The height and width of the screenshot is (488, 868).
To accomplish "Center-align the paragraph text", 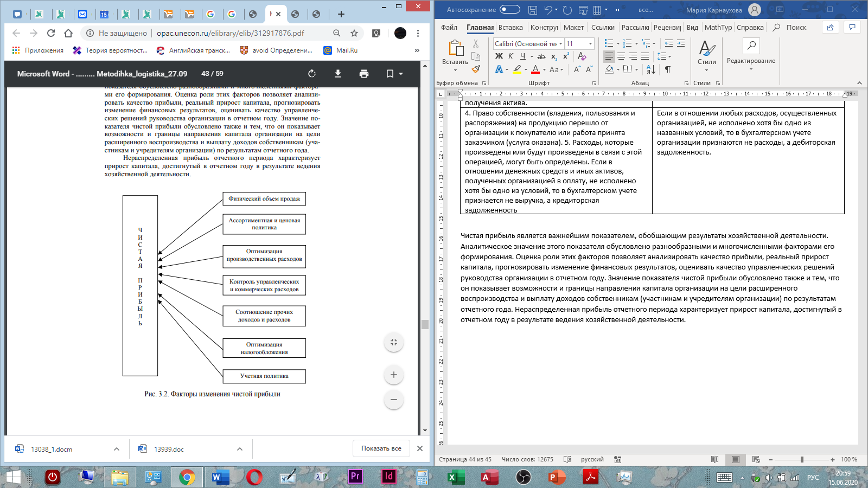I will click(621, 56).
